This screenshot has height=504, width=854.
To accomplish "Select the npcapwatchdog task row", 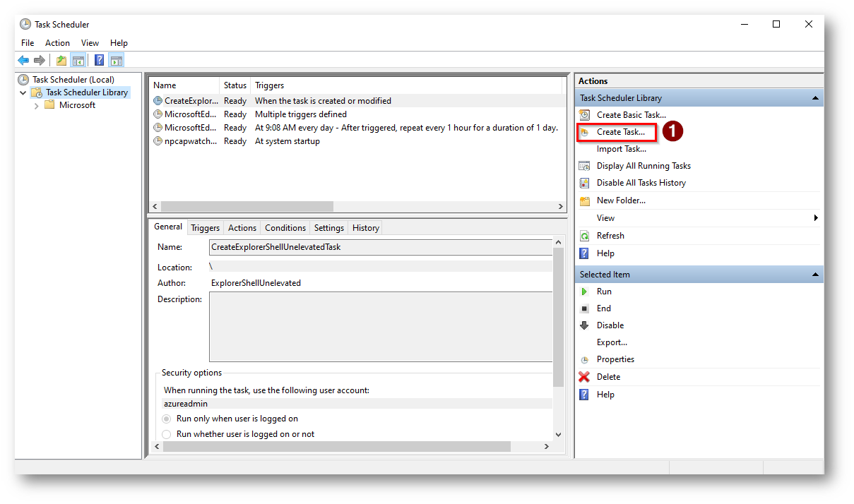I will click(x=191, y=141).
